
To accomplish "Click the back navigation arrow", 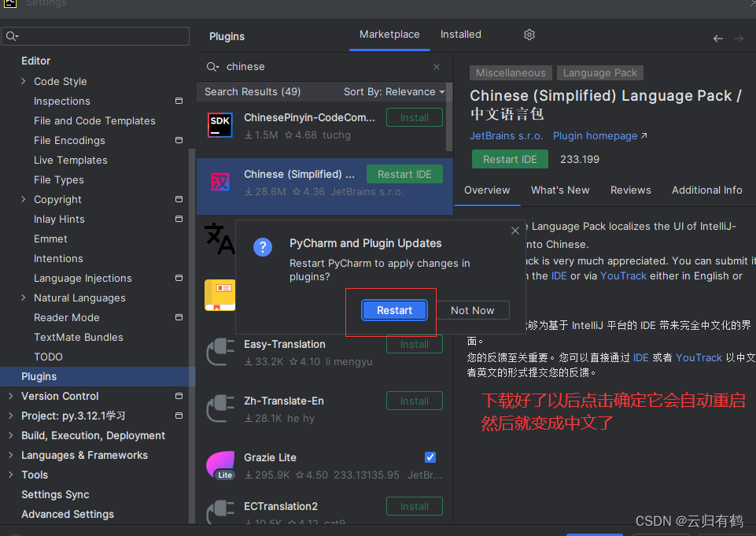I will pyautogui.click(x=718, y=39).
